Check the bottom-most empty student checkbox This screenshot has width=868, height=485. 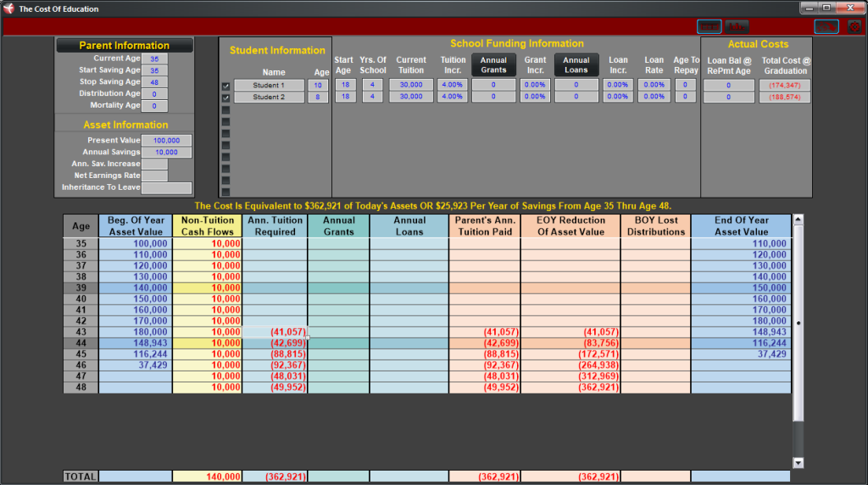click(225, 192)
